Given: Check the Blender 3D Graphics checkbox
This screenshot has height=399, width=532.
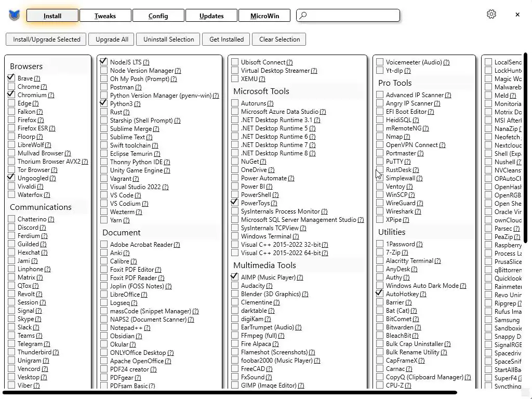Looking at the screenshot, I should (x=234, y=294).
